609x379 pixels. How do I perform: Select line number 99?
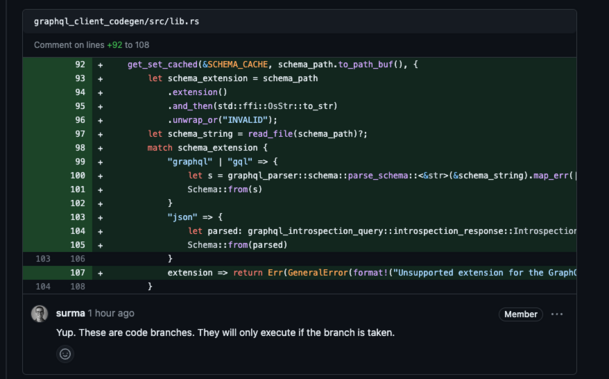pos(80,162)
